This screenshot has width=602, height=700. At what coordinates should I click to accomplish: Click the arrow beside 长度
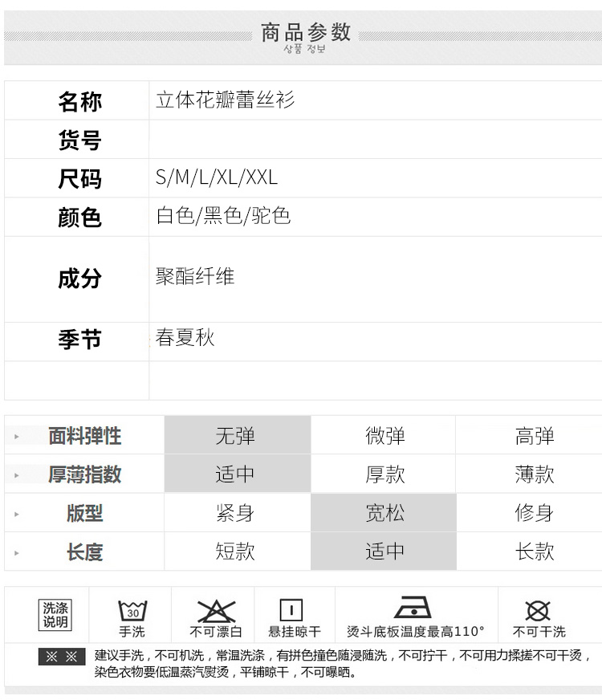click(x=17, y=552)
